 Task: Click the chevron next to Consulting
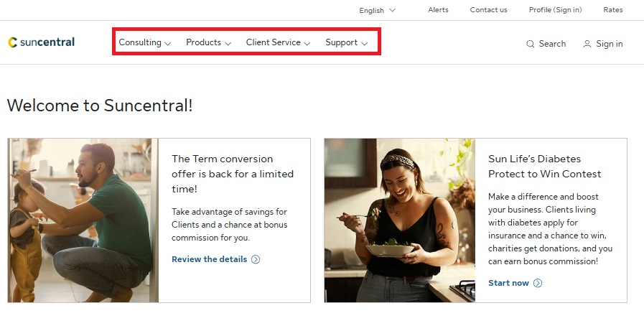168,44
